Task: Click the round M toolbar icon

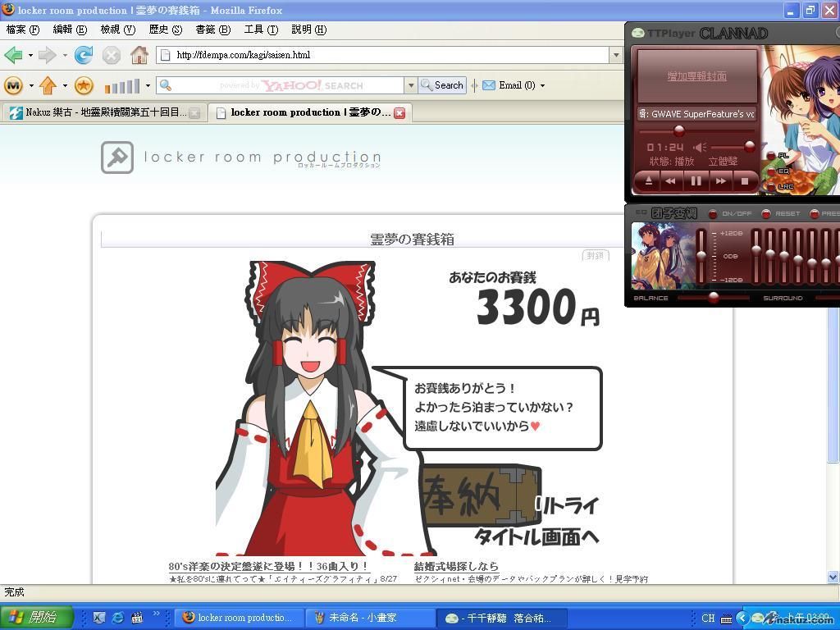Action: tap(13, 85)
